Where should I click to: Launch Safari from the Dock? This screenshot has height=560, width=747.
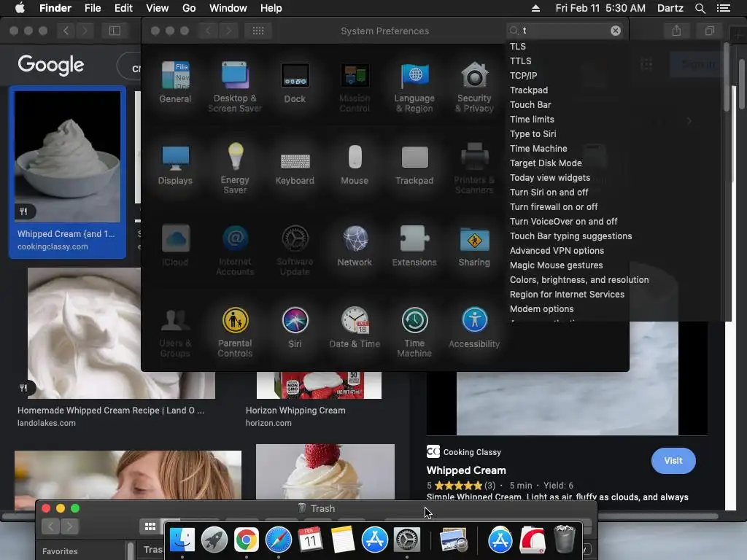coord(278,540)
